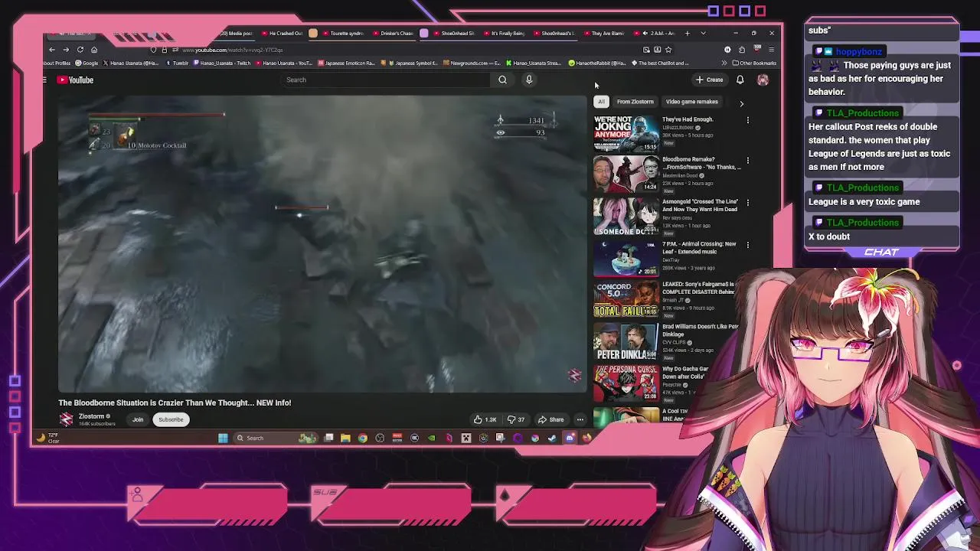The image size is (980, 551).
Task: Open Discord on the taskbar
Action: tap(570, 438)
